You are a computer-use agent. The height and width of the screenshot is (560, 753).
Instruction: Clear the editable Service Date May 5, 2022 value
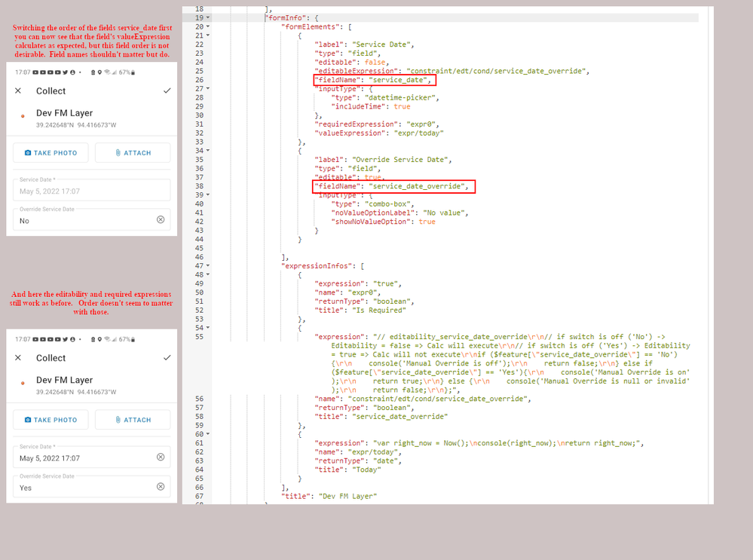tap(161, 457)
